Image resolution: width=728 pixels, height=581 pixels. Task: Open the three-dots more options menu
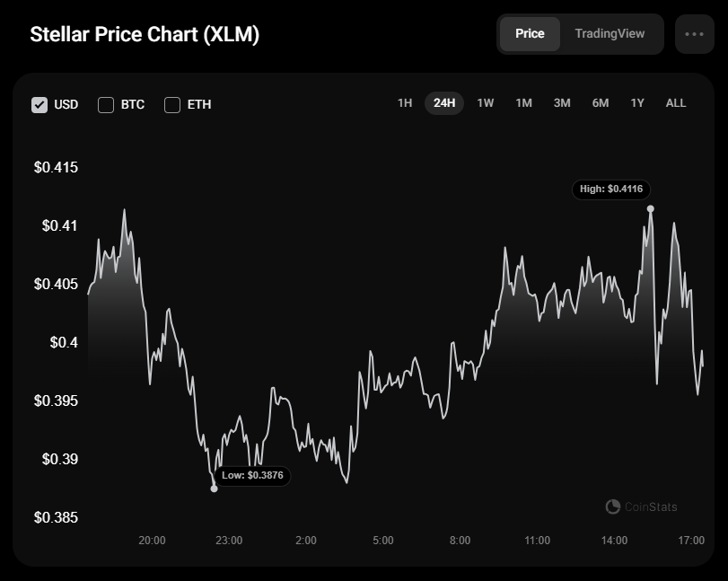(x=694, y=34)
